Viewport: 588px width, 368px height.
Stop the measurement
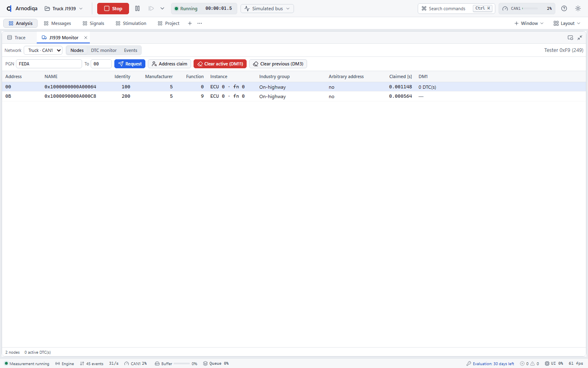(113, 9)
